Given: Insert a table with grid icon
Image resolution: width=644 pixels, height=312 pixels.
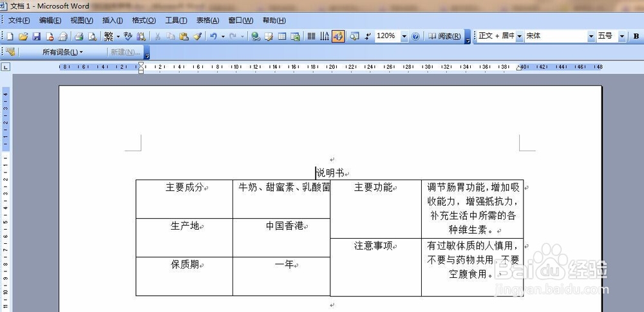Looking at the screenshot, I should tap(282, 37).
